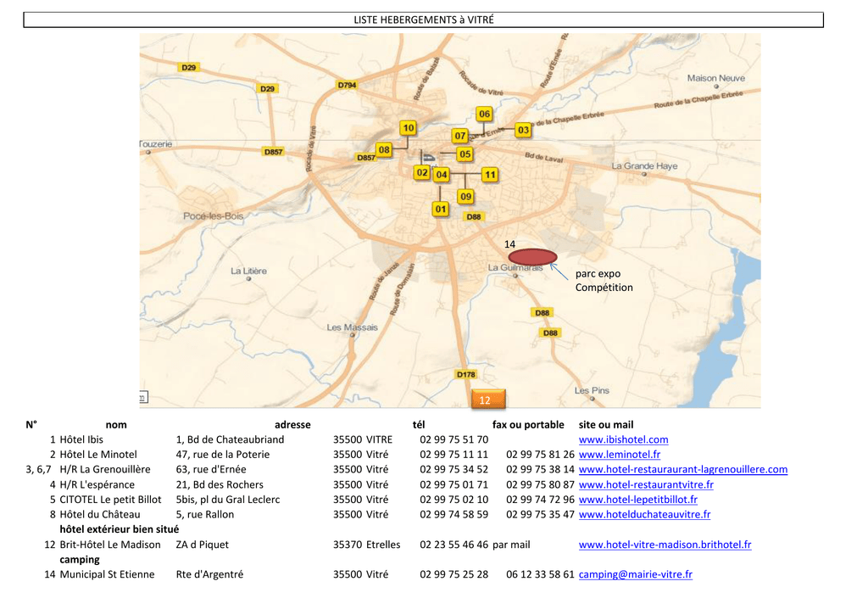This screenshot has width=868, height=615.
Task: Click map marker number 03
Action: point(523,130)
